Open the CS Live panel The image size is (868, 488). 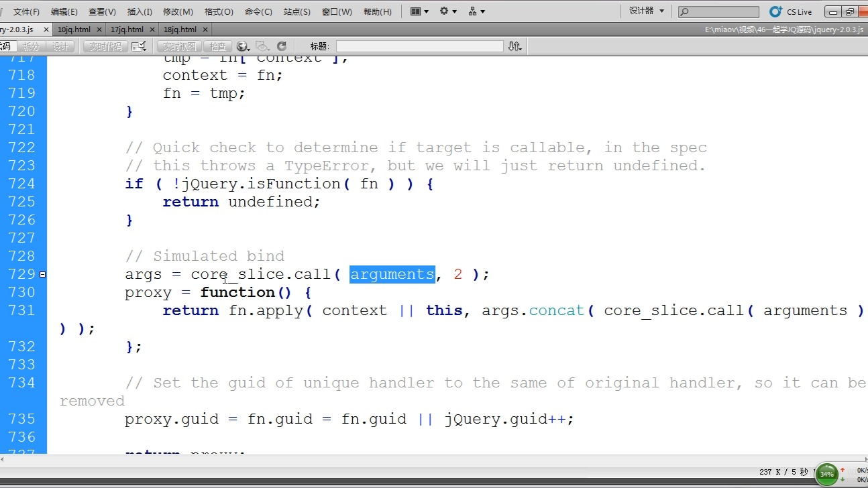tap(791, 11)
